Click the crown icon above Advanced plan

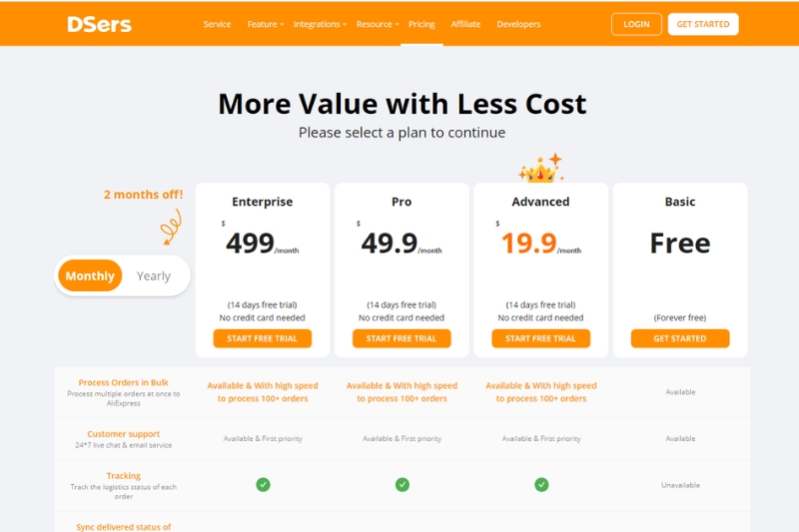[x=540, y=168]
